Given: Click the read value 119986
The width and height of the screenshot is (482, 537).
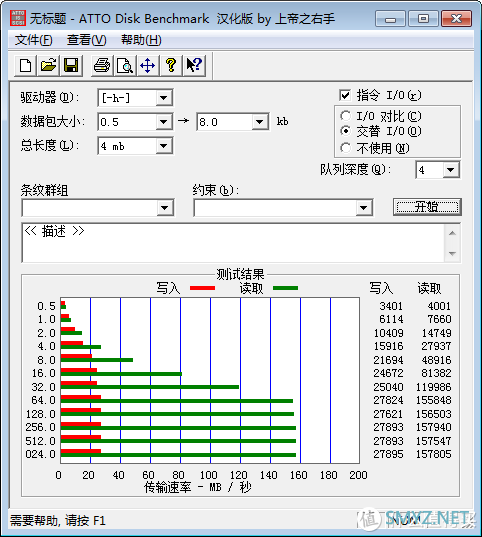Looking at the screenshot, I should tap(434, 387).
